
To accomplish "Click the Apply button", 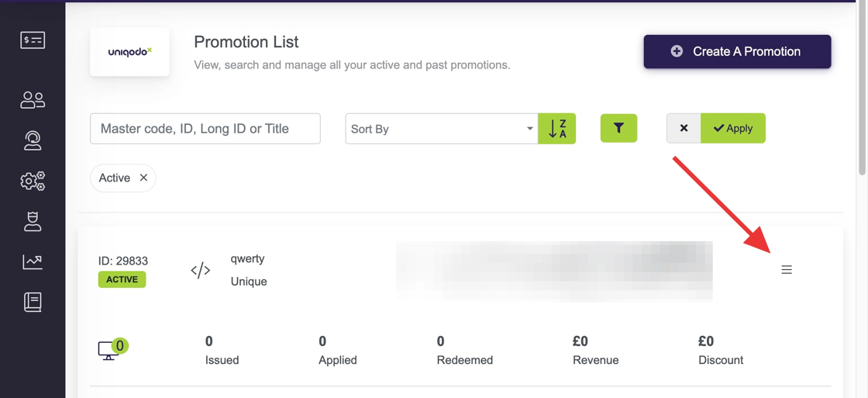I will pyautogui.click(x=733, y=129).
